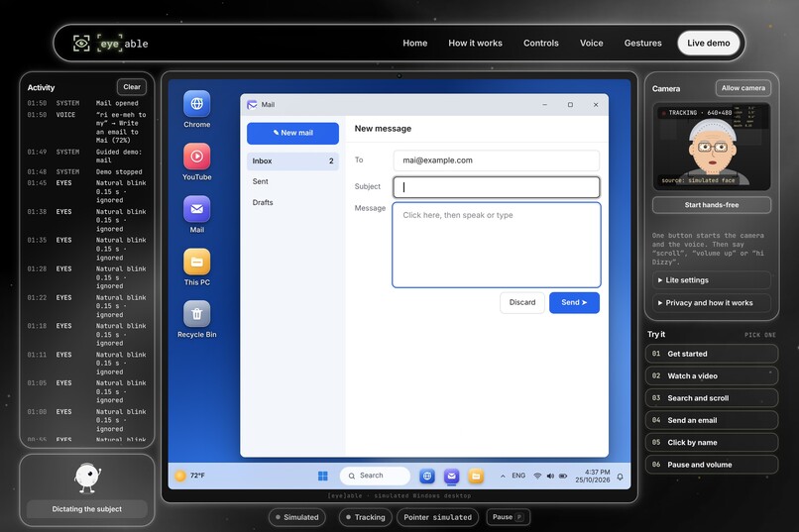Screen dimensions: 799x532
Task: Click the eyeable logo icon
Action: coord(81,44)
